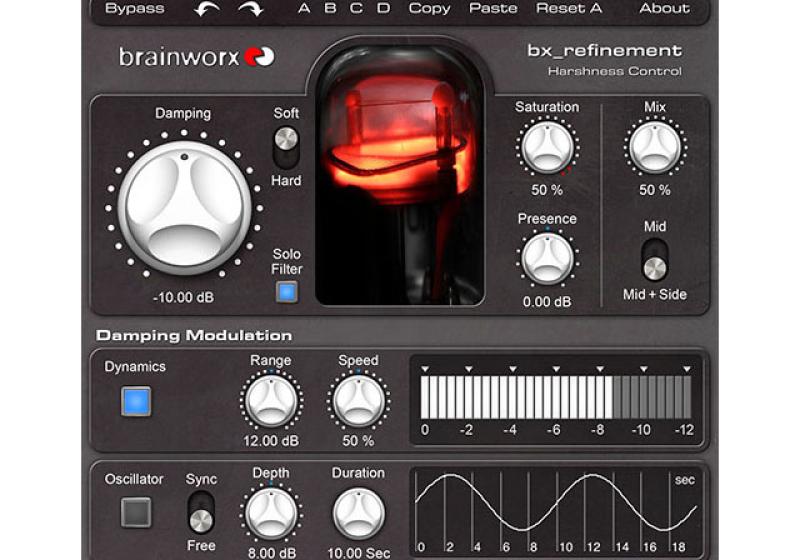Click the oscillator Depth knob
The width and height of the screenshot is (800, 560).
coord(271,514)
